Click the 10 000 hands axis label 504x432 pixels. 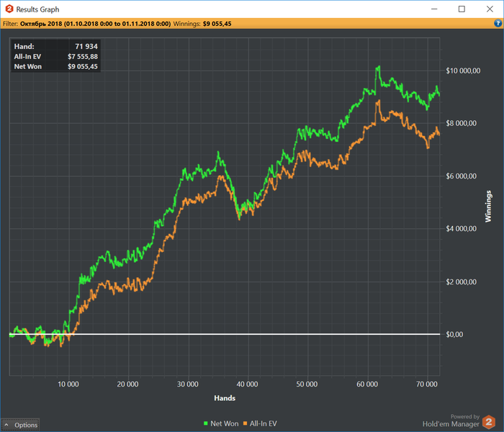(x=68, y=384)
